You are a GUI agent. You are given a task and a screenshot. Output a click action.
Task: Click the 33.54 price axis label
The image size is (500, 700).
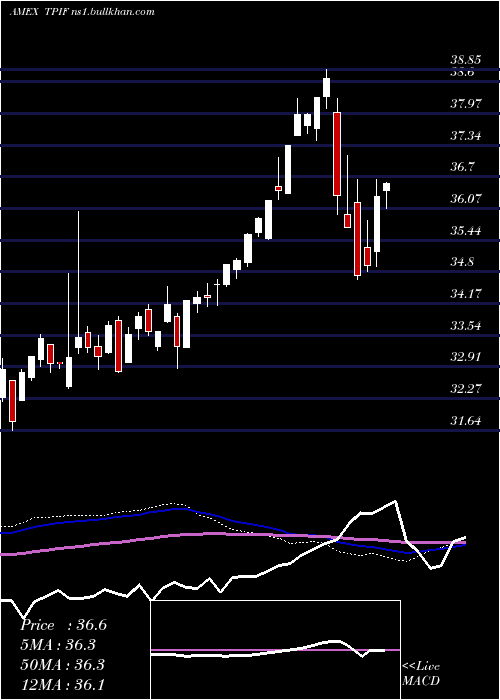(466, 325)
